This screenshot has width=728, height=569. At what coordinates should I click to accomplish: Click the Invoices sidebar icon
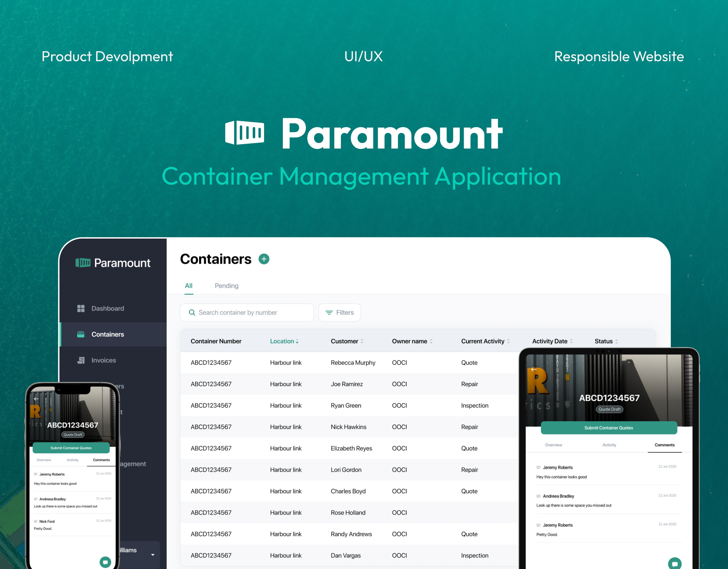click(x=81, y=360)
